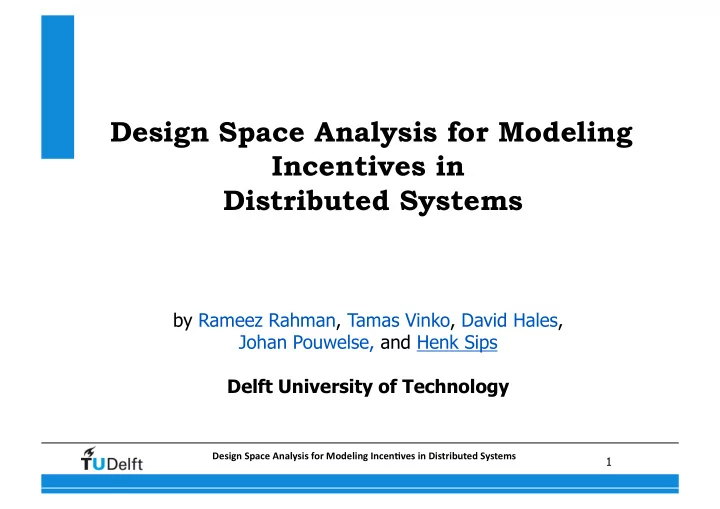Click the title line 'Distributed Systems'
Screen dimensions: 720x509
click(x=373, y=201)
